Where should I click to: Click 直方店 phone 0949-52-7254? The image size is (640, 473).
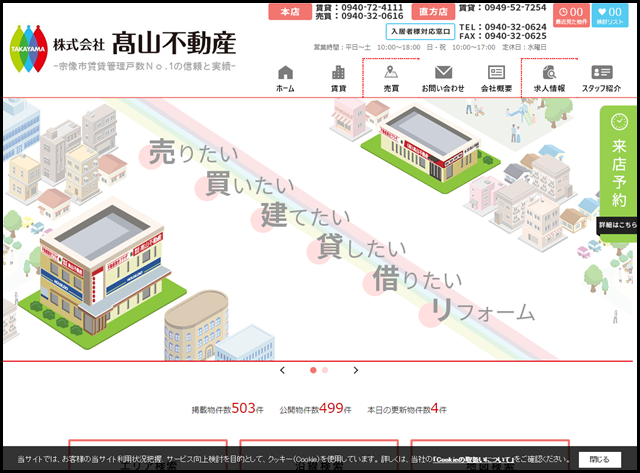[515, 7]
